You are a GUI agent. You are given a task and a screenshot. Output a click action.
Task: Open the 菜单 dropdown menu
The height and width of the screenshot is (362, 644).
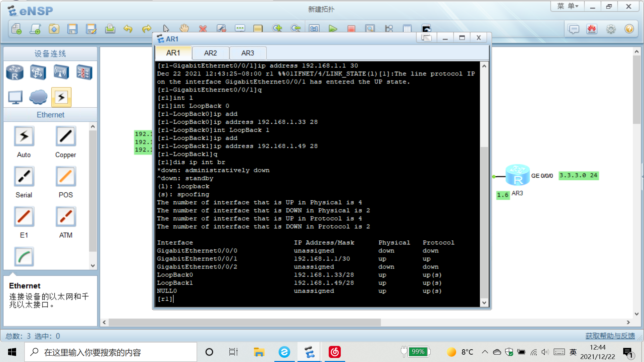568,6
